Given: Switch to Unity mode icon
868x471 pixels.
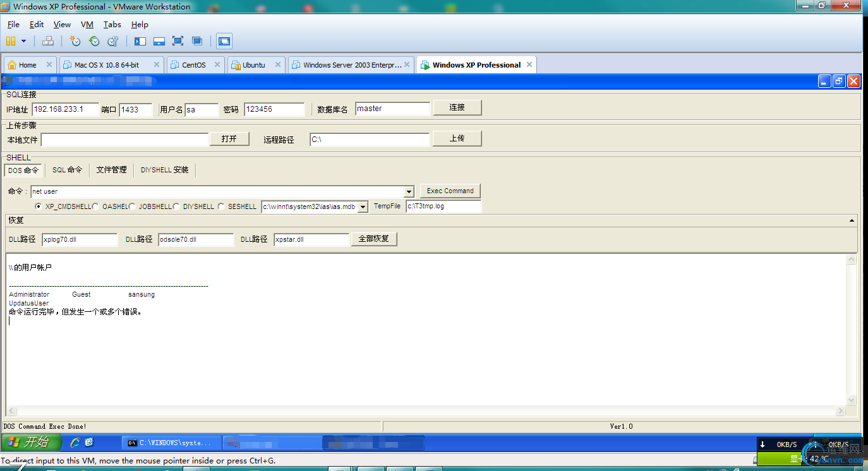Looking at the screenshot, I should tap(197, 41).
